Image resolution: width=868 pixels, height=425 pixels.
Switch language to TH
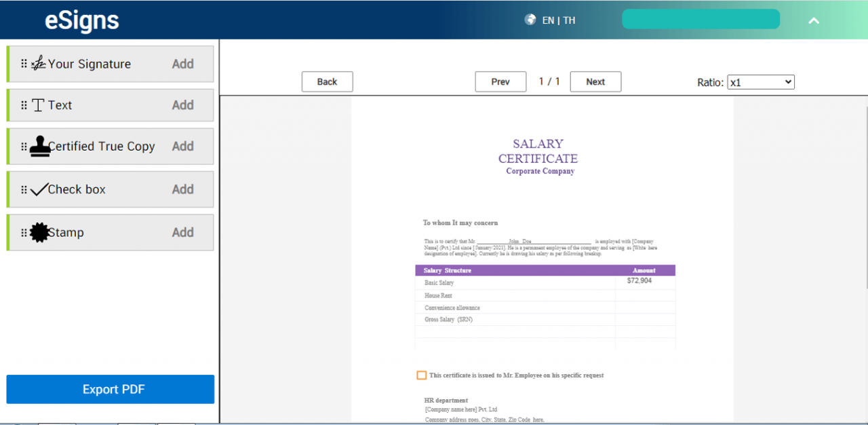pyautogui.click(x=569, y=20)
